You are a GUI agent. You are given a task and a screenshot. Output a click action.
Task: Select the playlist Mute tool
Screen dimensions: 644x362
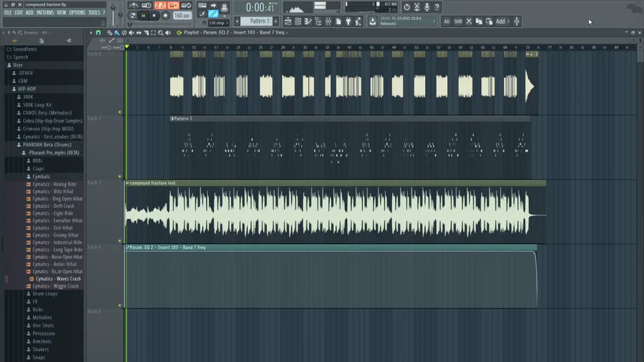(x=132, y=32)
